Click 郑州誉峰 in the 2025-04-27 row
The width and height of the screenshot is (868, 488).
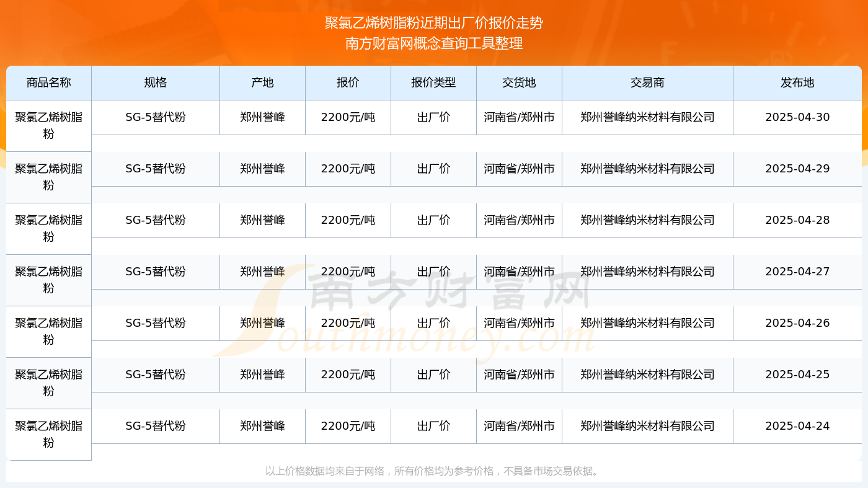click(x=262, y=272)
